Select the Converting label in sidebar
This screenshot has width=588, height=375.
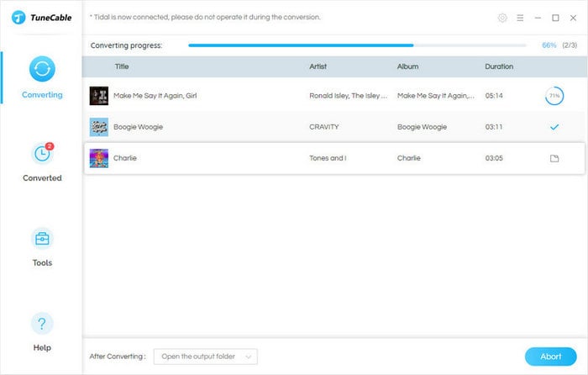coord(42,95)
